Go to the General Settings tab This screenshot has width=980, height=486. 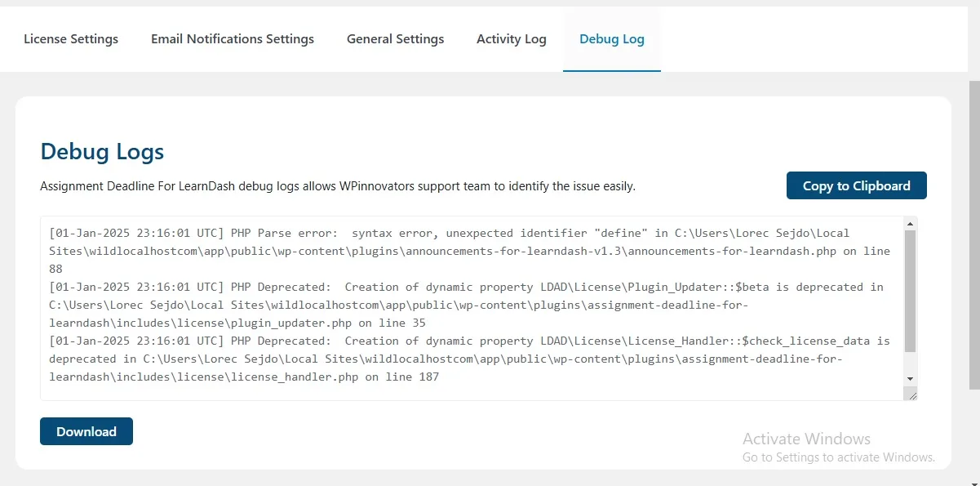(395, 38)
